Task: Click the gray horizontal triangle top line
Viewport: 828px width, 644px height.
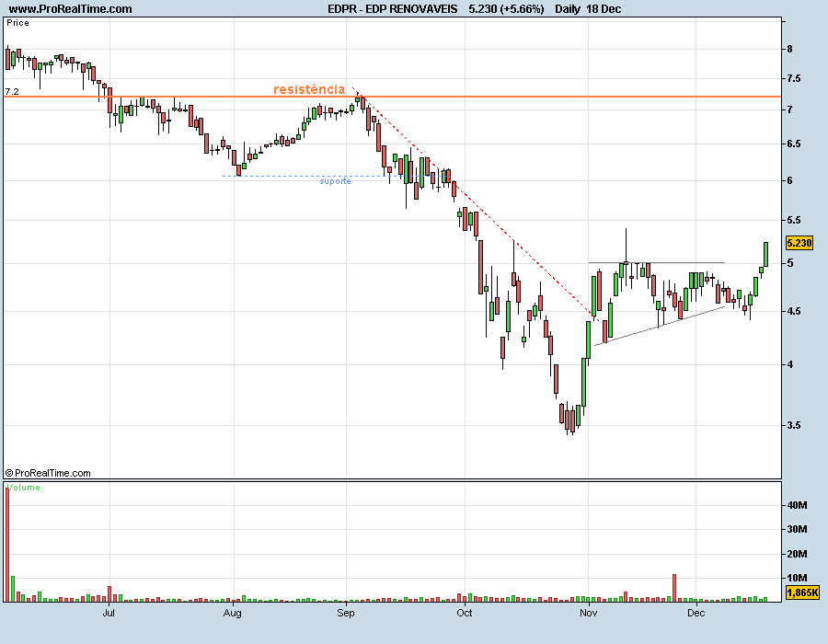Action: 656,262
